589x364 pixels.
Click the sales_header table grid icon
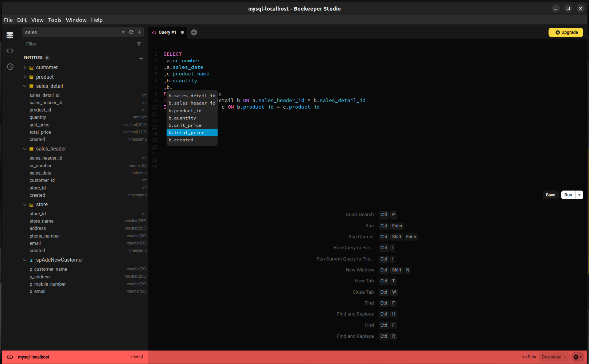point(31,149)
